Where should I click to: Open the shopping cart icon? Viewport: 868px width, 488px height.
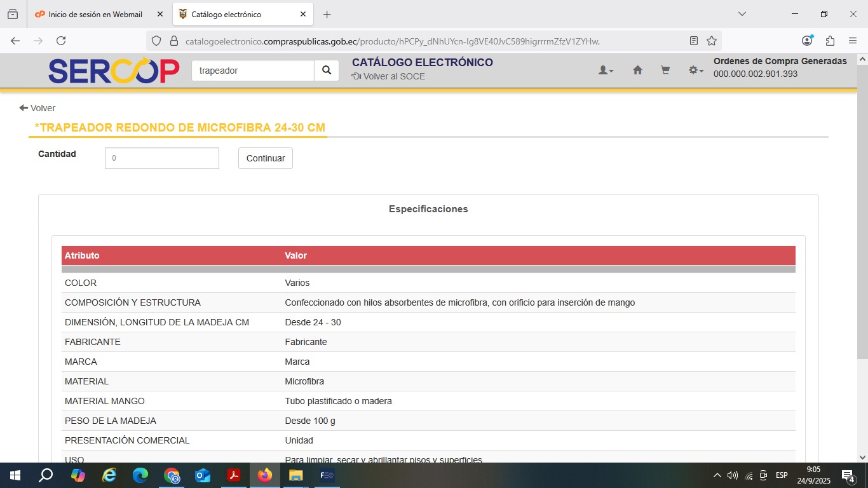pyautogui.click(x=665, y=71)
